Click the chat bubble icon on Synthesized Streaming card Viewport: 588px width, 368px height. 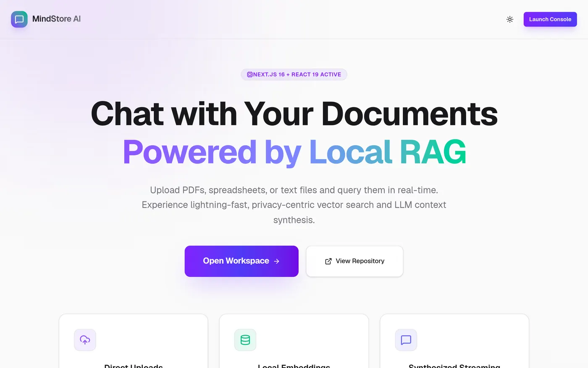[x=406, y=340]
